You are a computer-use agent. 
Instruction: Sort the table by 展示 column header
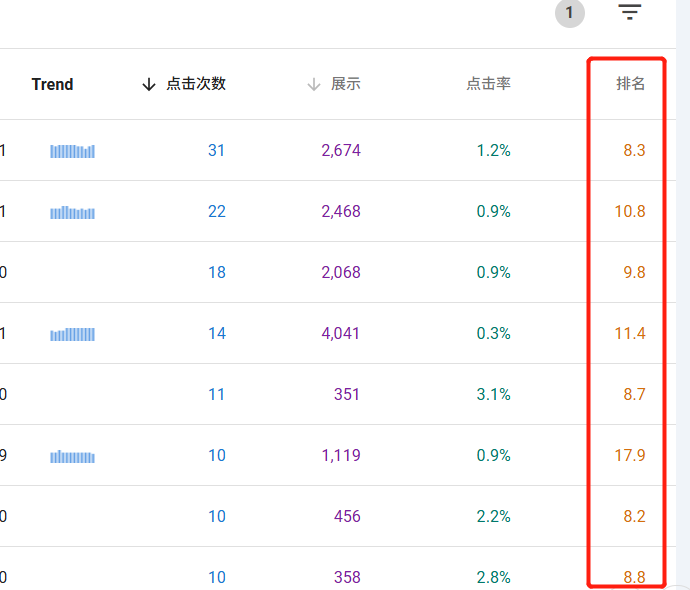(346, 84)
